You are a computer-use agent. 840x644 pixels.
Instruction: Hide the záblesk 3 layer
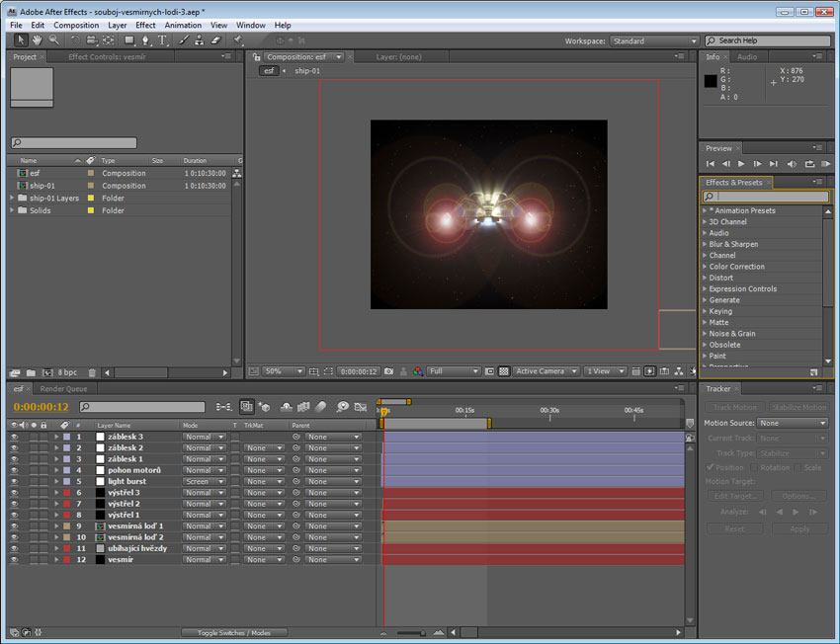[x=15, y=437]
